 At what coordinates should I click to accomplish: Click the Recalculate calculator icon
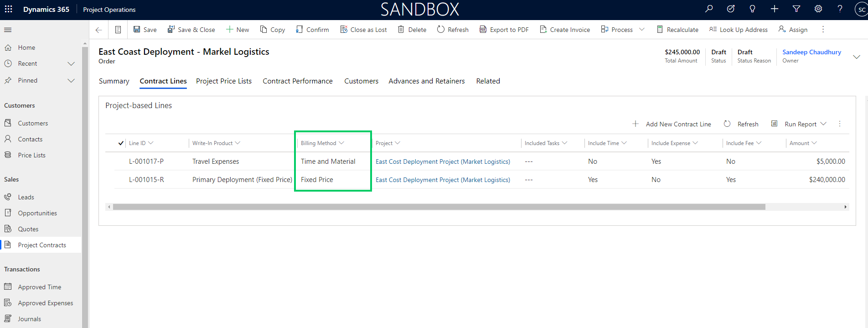click(x=660, y=30)
